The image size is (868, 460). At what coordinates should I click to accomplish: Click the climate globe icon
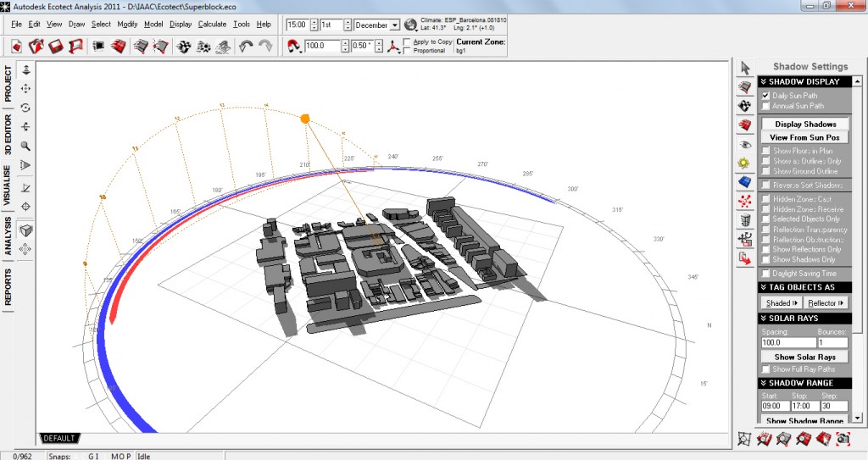click(411, 25)
